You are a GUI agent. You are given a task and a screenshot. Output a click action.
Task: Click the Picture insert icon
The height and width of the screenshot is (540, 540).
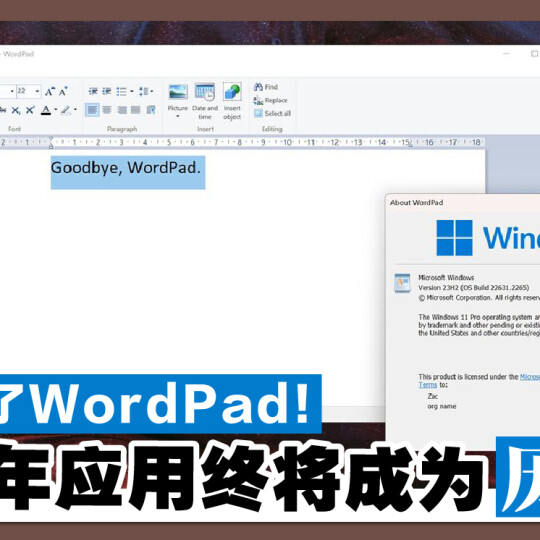178,92
